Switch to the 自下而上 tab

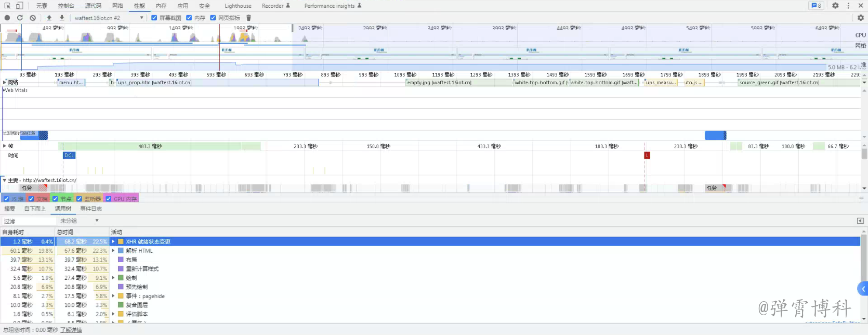(x=35, y=209)
